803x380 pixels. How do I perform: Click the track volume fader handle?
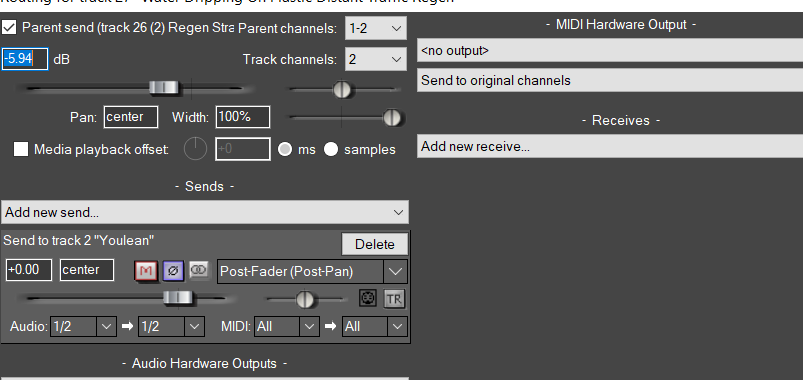tap(164, 88)
